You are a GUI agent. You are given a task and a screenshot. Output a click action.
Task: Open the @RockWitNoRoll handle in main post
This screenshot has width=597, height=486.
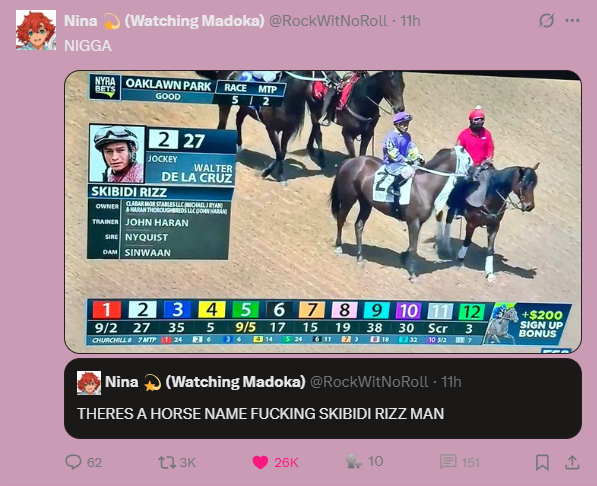click(x=328, y=21)
